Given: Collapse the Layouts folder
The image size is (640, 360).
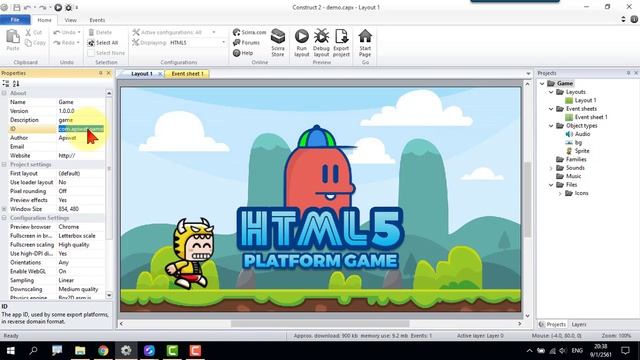Looking at the screenshot, I should point(551,92).
